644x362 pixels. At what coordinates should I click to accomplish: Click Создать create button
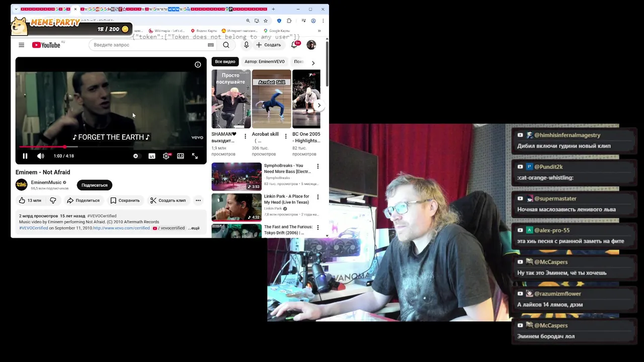click(x=269, y=45)
